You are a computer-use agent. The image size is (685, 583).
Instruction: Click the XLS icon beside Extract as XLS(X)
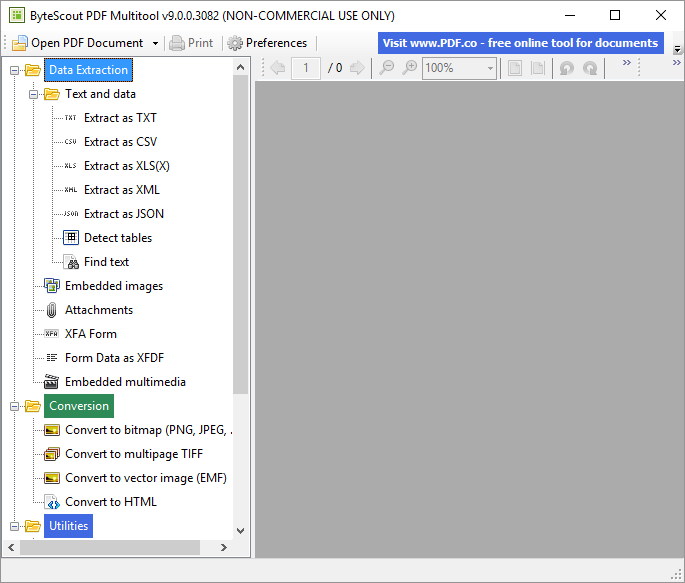[70, 166]
